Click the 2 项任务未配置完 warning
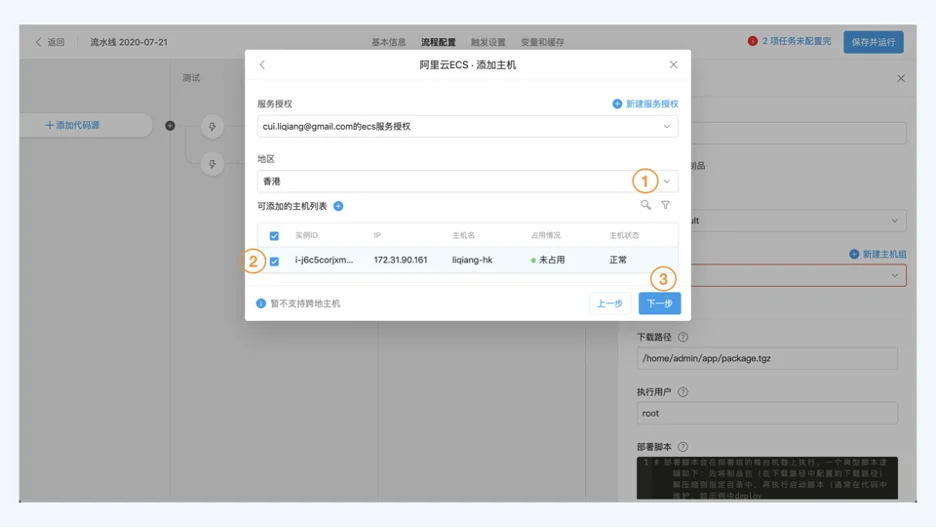936x528 pixels. coord(789,41)
